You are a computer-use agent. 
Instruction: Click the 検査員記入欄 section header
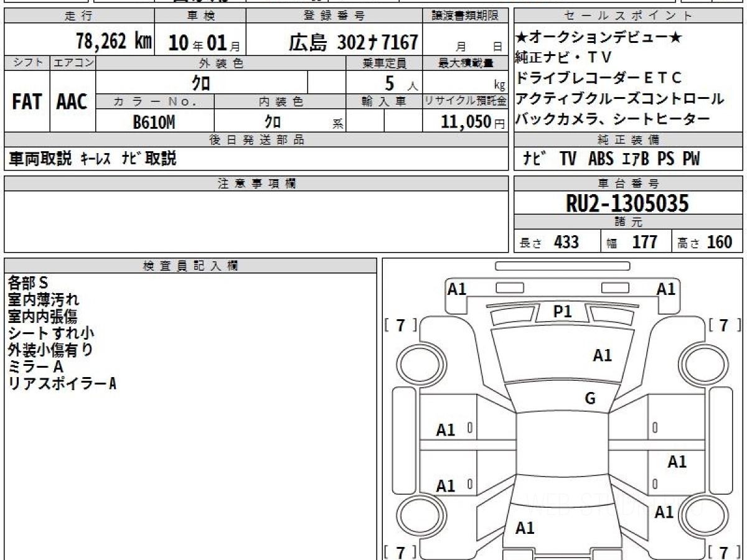190,266
